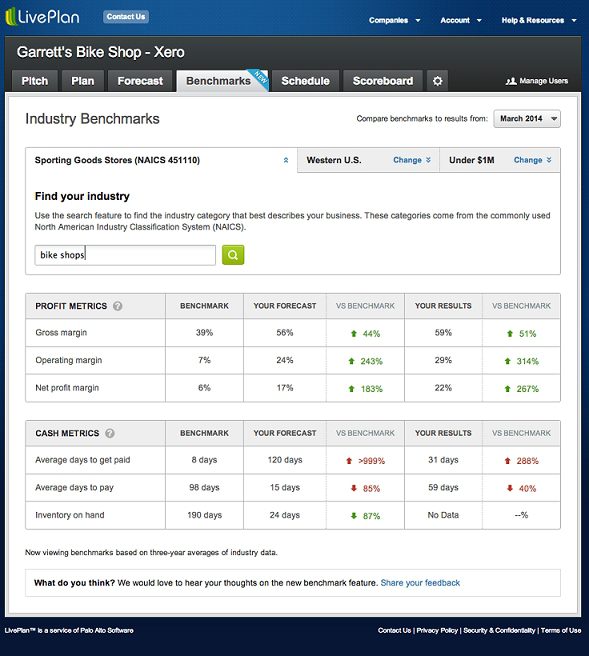Open the Share your feedback link

[420, 583]
